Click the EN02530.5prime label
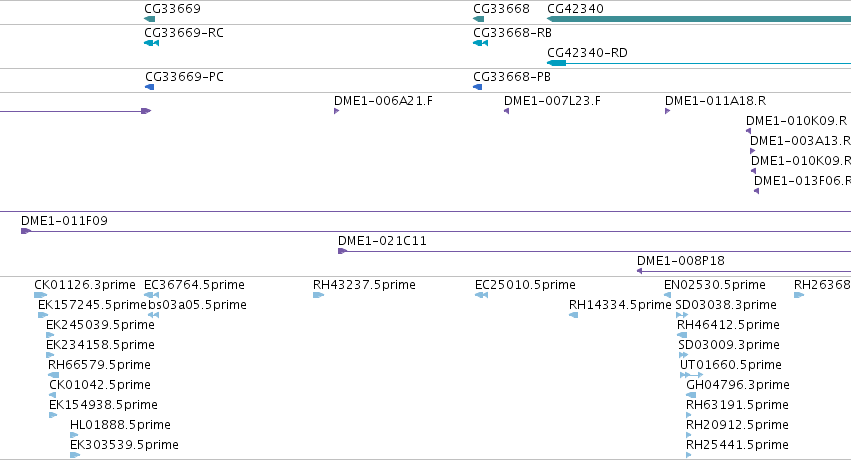Image resolution: width=851 pixels, height=460 pixels. (x=715, y=284)
